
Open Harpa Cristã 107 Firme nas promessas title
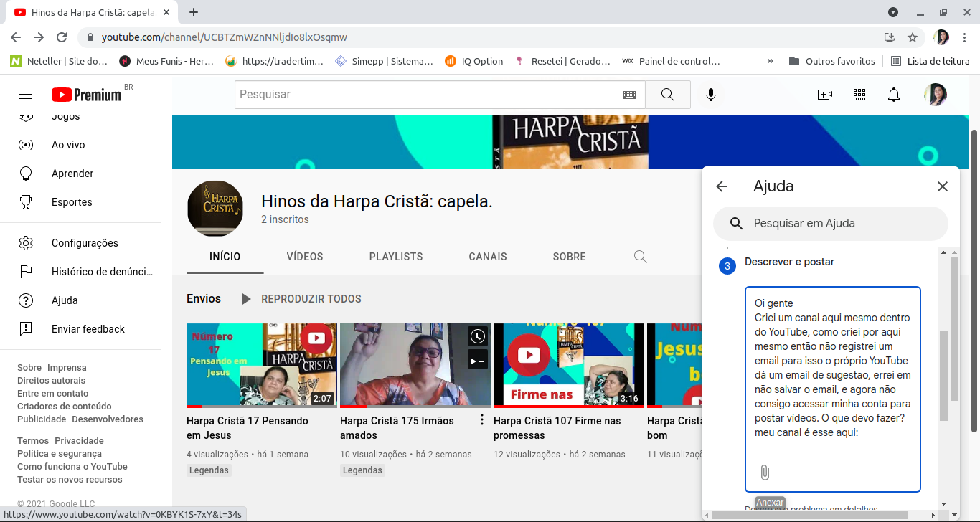click(557, 428)
